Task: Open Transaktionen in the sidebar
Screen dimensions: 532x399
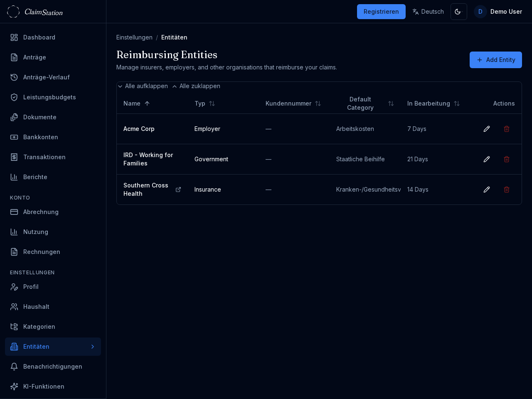Action: (x=53, y=157)
